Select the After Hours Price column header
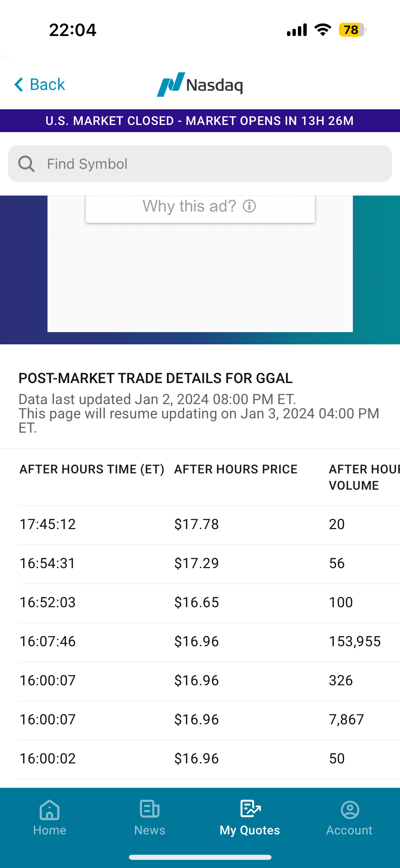Screen dimensions: 400x868 click(x=236, y=469)
